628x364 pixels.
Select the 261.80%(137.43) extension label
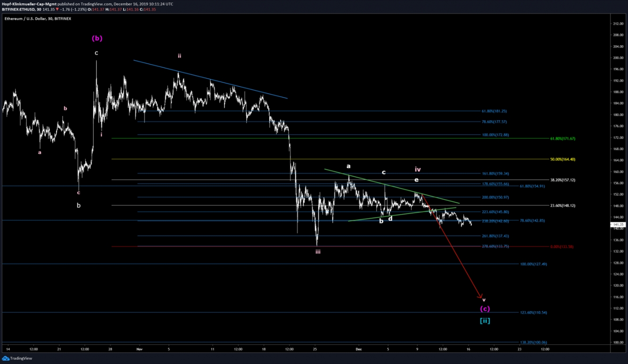coord(495,236)
